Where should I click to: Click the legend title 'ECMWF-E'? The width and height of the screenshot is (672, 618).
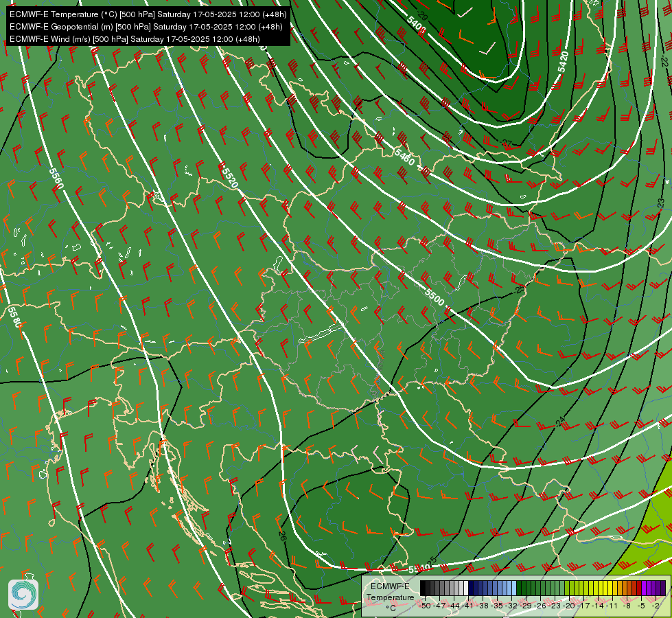click(x=390, y=586)
